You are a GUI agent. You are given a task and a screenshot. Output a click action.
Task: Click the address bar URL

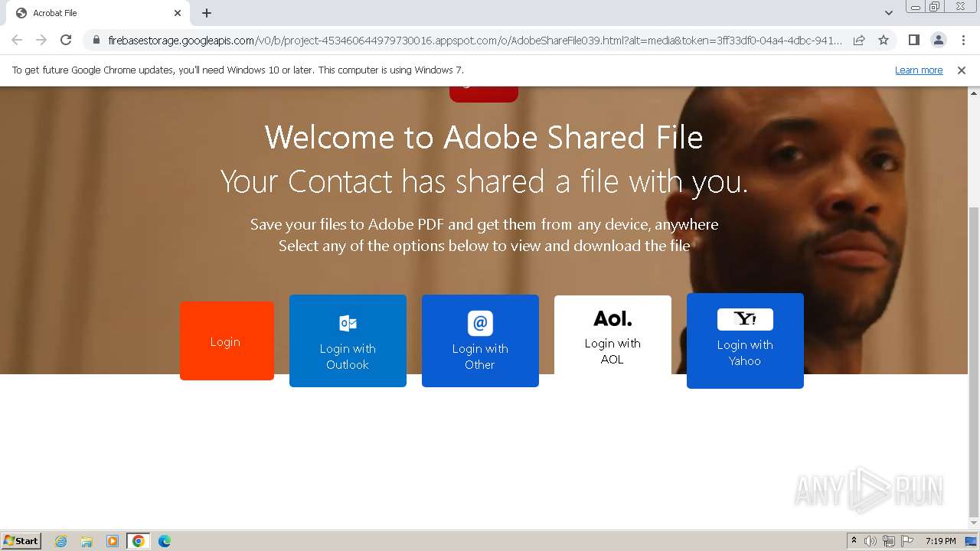coord(475,40)
